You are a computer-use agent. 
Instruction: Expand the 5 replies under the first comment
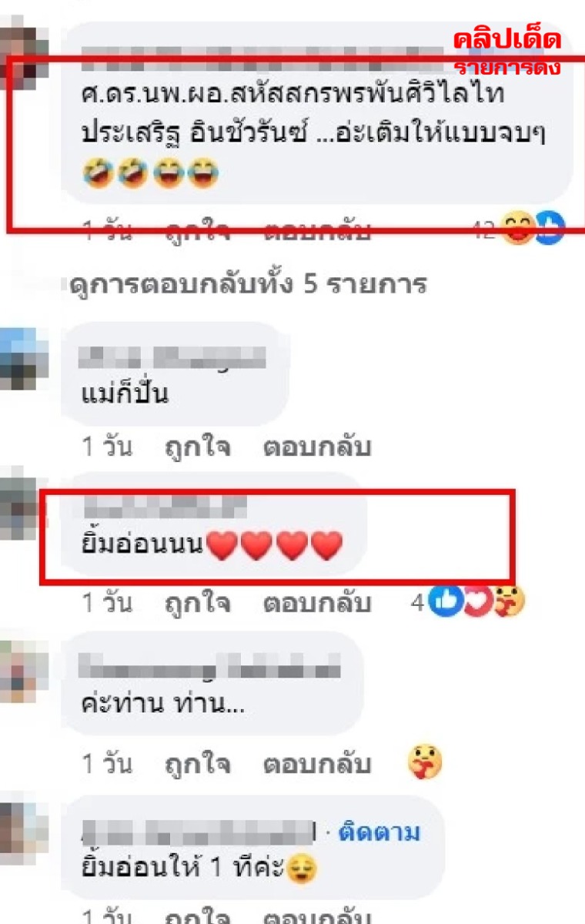(x=248, y=285)
